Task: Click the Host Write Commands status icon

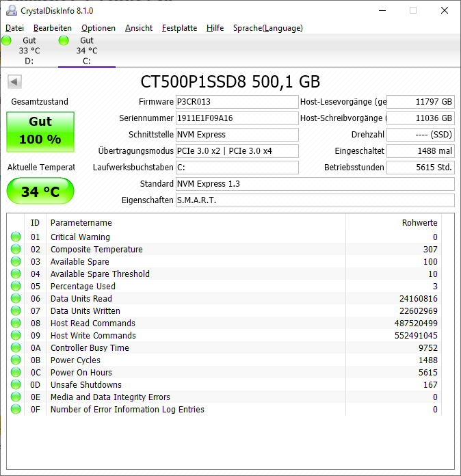Action: 16,335
